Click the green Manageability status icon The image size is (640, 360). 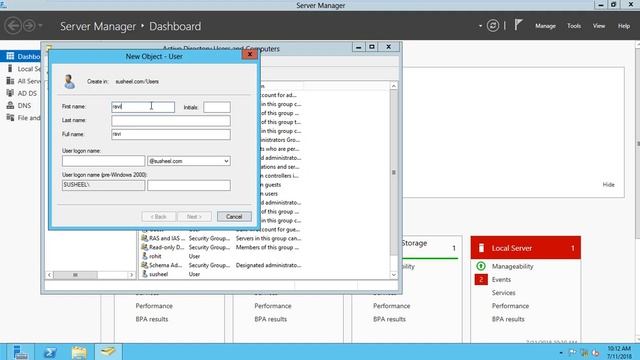(481, 266)
